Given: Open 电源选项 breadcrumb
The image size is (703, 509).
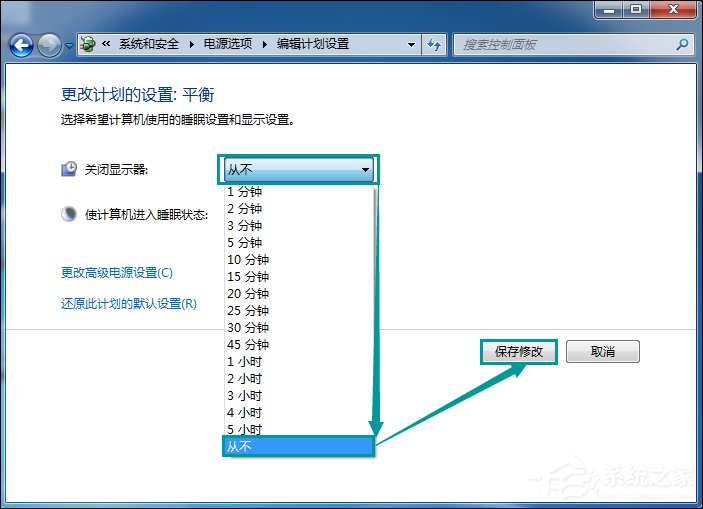Looking at the screenshot, I should tap(228, 44).
